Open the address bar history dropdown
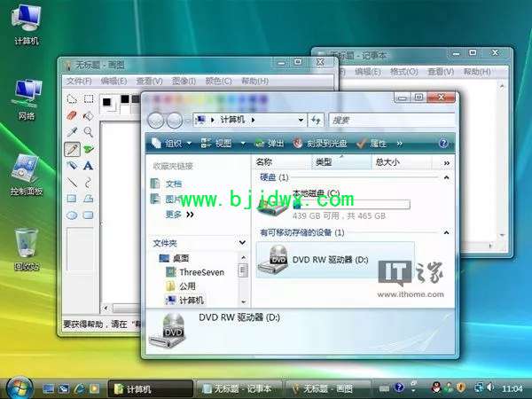The height and width of the screenshot is (399, 532). 301,120
